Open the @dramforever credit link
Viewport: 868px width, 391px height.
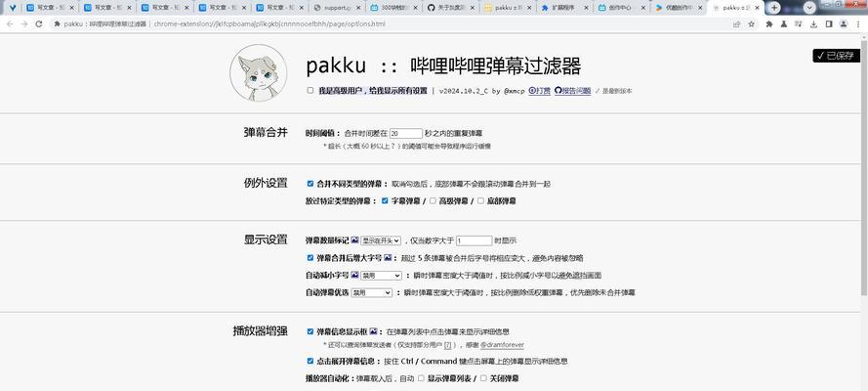click(502, 345)
